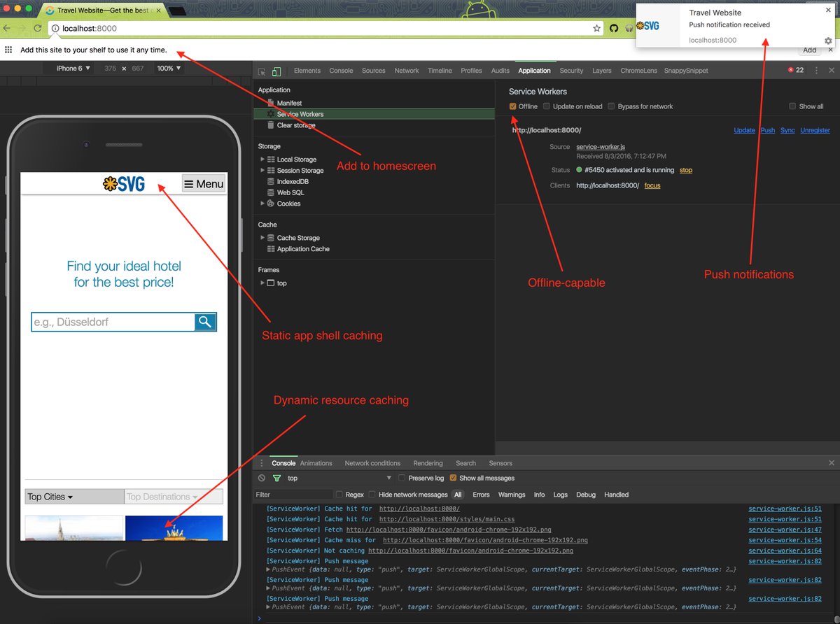
Task: Enable the Regex filter checkbox
Action: (x=339, y=495)
